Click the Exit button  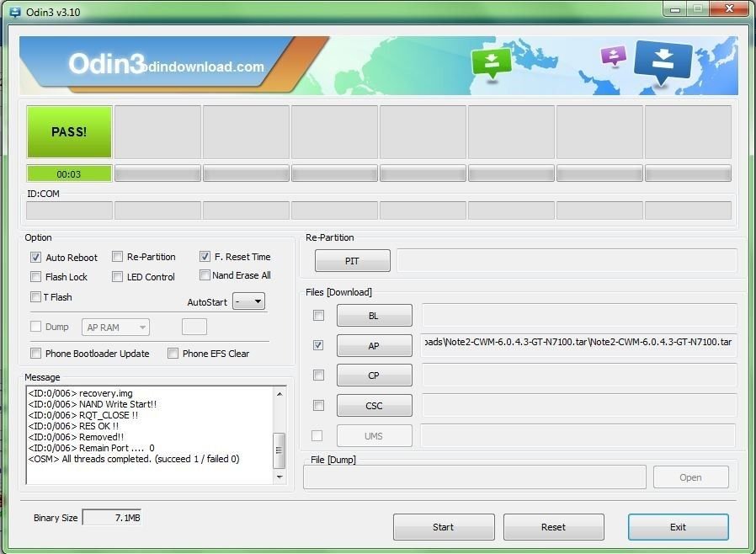click(678, 527)
